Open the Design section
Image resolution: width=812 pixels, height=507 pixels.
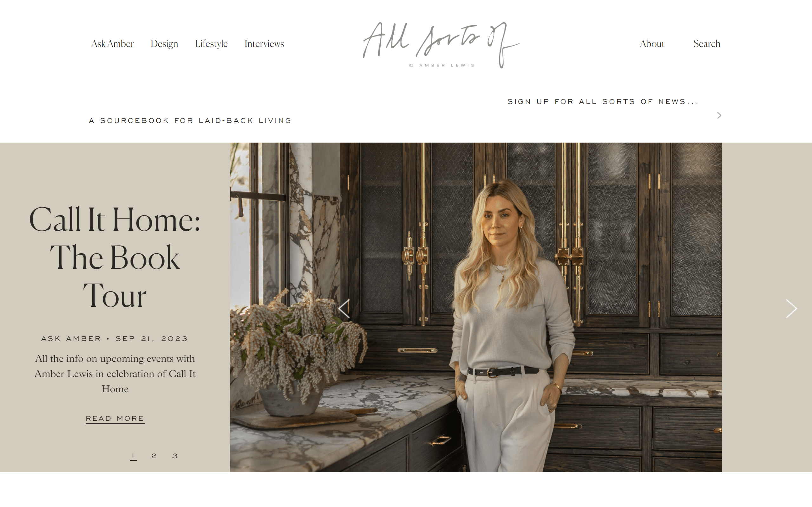tap(164, 44)
